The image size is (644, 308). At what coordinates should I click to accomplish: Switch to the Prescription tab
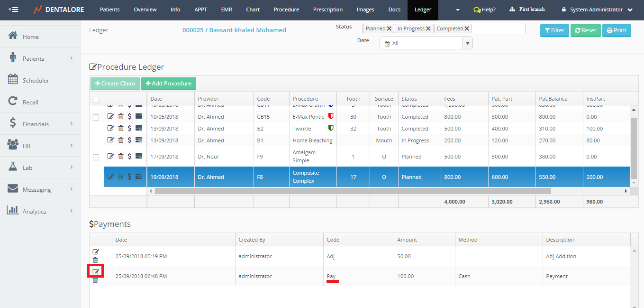click(x=328, y=9)
